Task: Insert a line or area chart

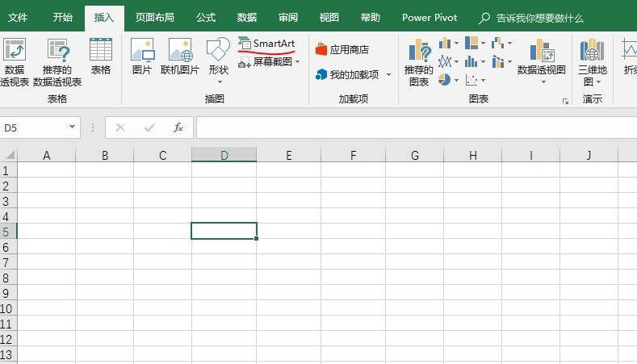Action: [445, 62]
